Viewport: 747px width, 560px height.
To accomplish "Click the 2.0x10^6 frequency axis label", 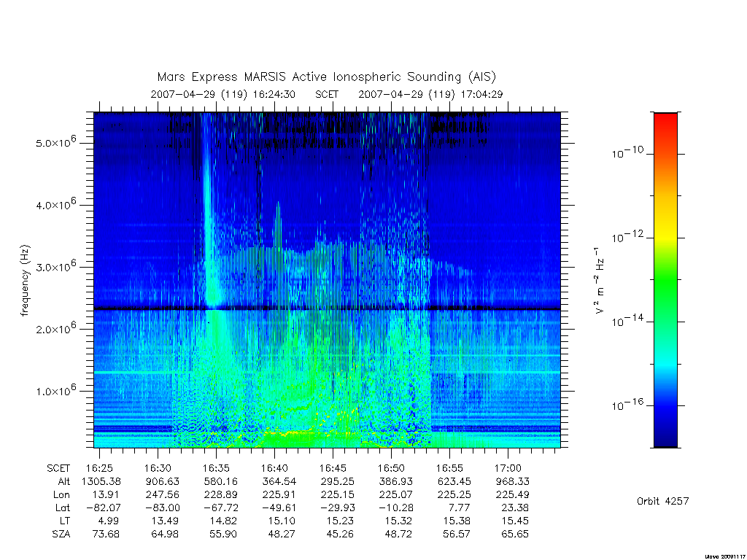I will (55, 327).
